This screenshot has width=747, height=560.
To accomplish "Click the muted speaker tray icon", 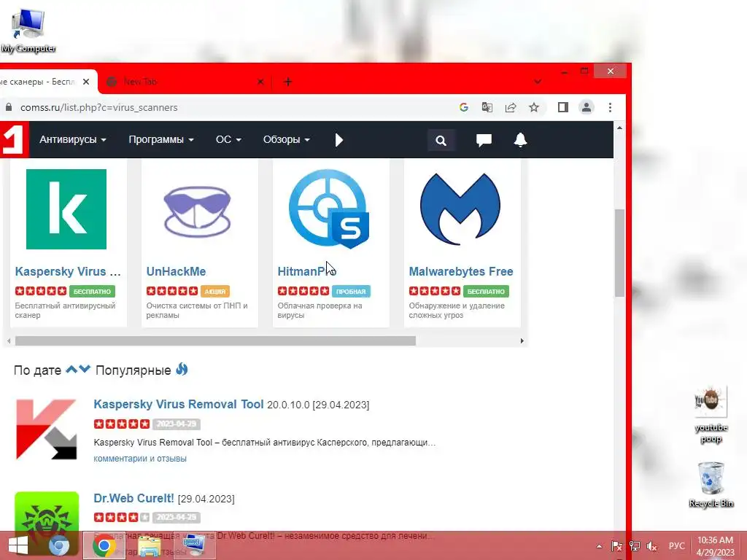I will [x=652, y=546].
